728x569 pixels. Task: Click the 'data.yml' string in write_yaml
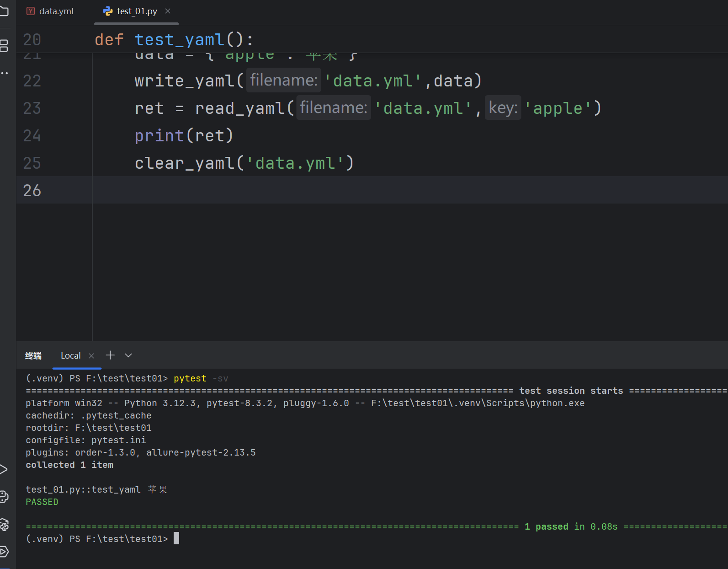[373, 81]
